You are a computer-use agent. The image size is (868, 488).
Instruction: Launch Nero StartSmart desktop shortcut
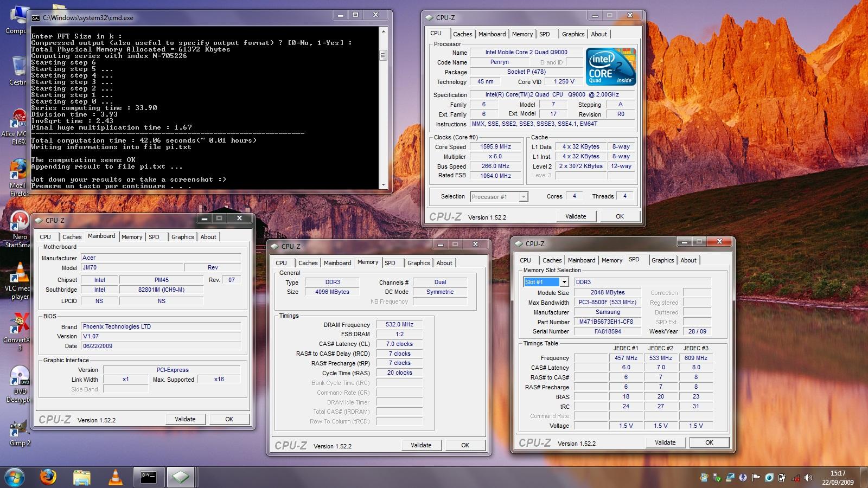pyautogui.click(x=18, y=229)
